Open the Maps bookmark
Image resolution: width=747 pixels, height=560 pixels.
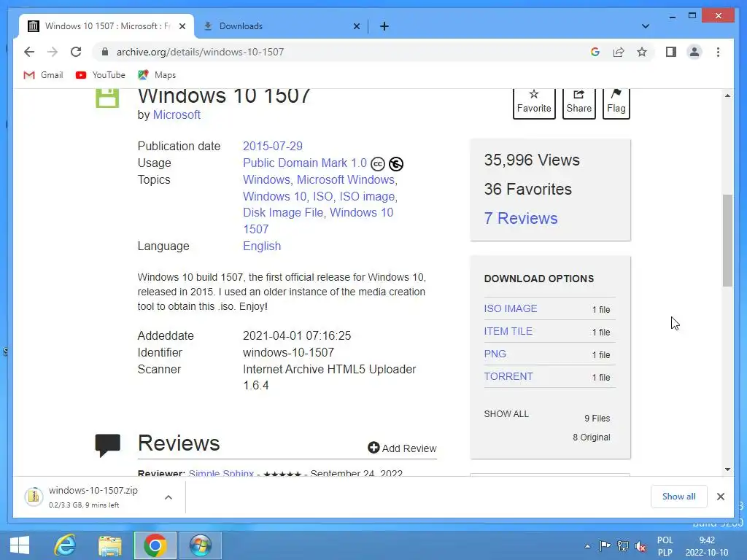pyautogui.click(x=157, y=75)
